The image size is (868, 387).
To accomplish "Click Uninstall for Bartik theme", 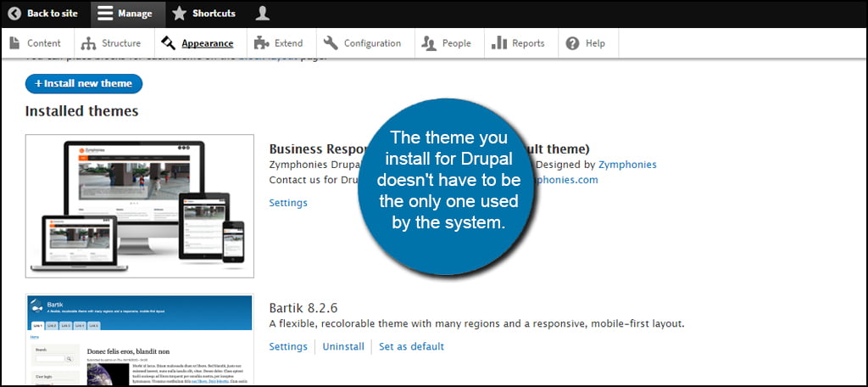I will tap(343, 346).
